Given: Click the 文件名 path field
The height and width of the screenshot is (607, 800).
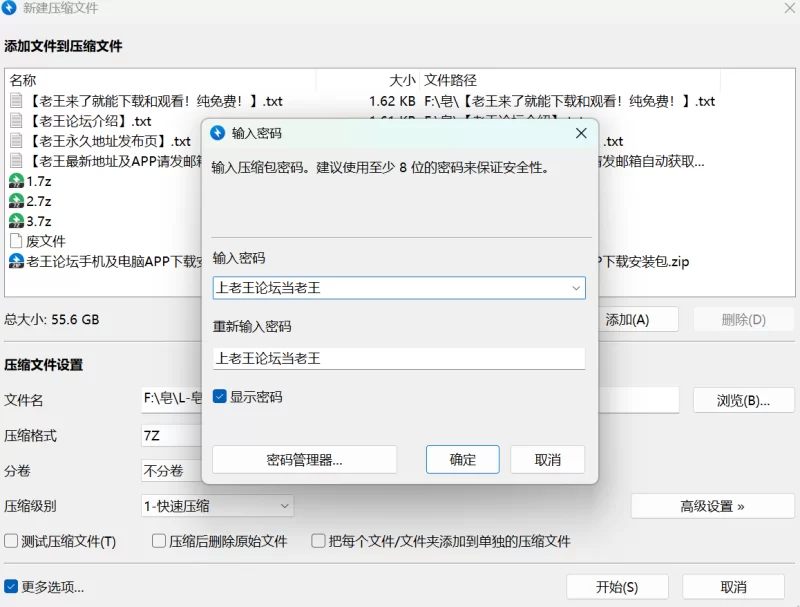Looking at the screenshot, I should pos(171,398).
